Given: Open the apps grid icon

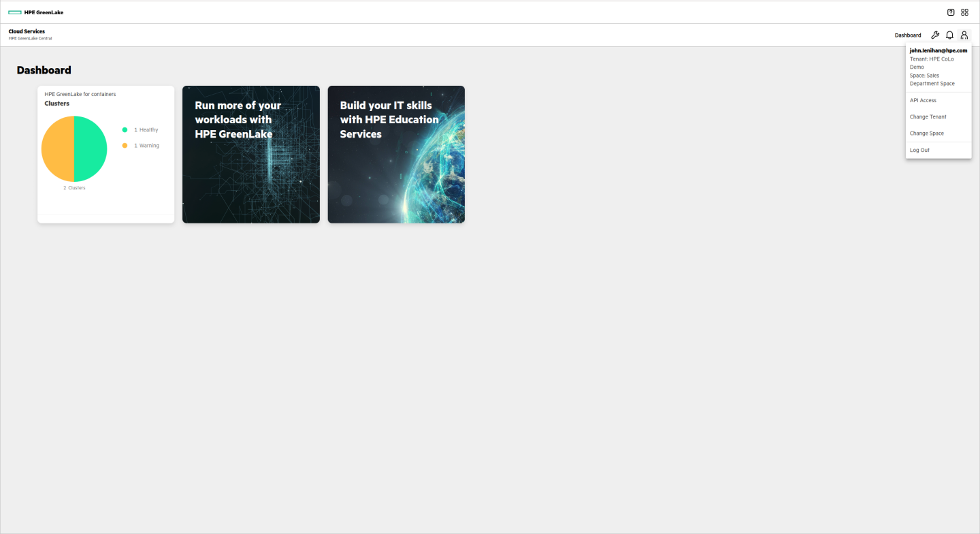Looking at the screenshot, I should [964, 12].
